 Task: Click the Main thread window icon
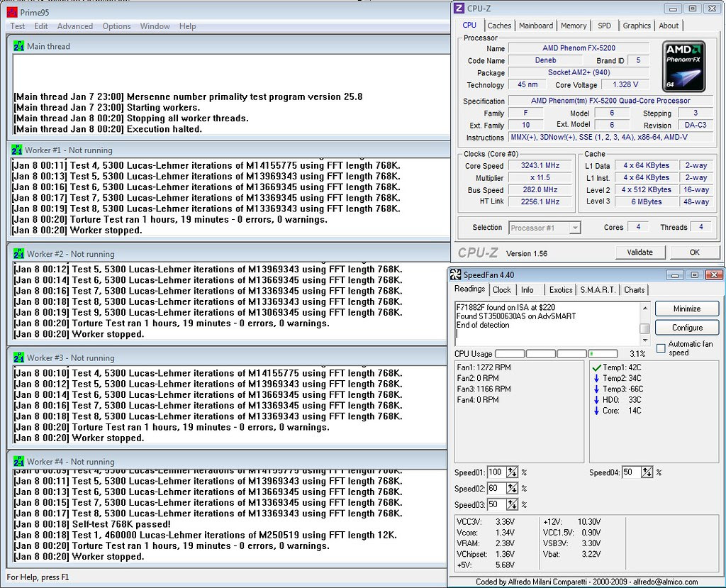click(x=18, y=46)
